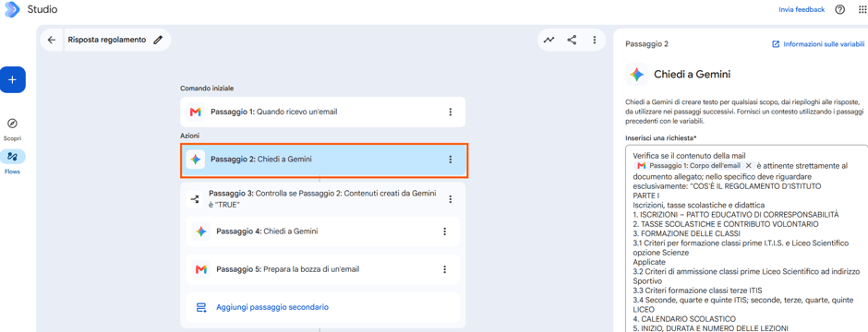Screen dimensions: 868x332
Task: Click Gmail icon in Passaggio 5
Action: (x=201, y=269)
